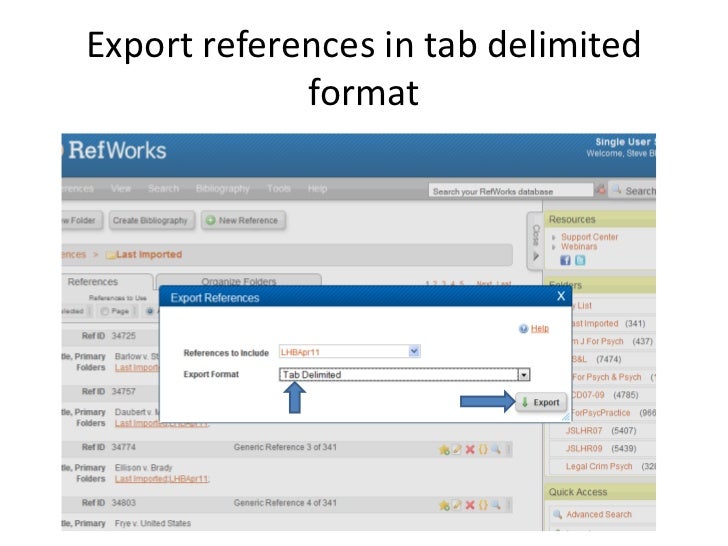
Task: Open the Support Center link
Action: (590, 237)
